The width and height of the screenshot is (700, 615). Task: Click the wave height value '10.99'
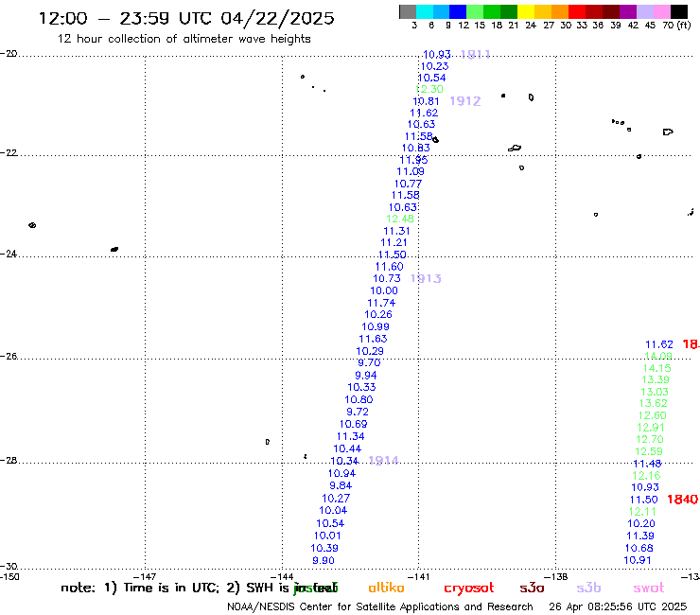[376, 327]
